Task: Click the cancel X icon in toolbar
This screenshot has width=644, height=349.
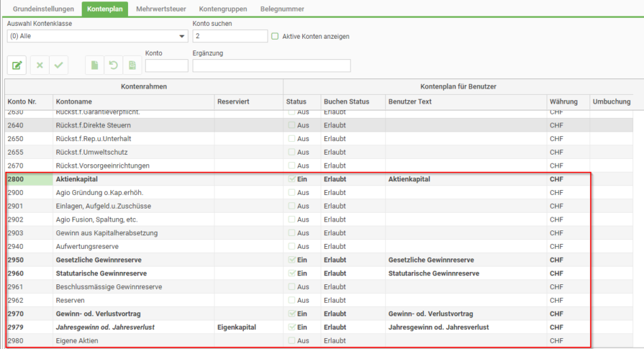Action: point(39,65)
